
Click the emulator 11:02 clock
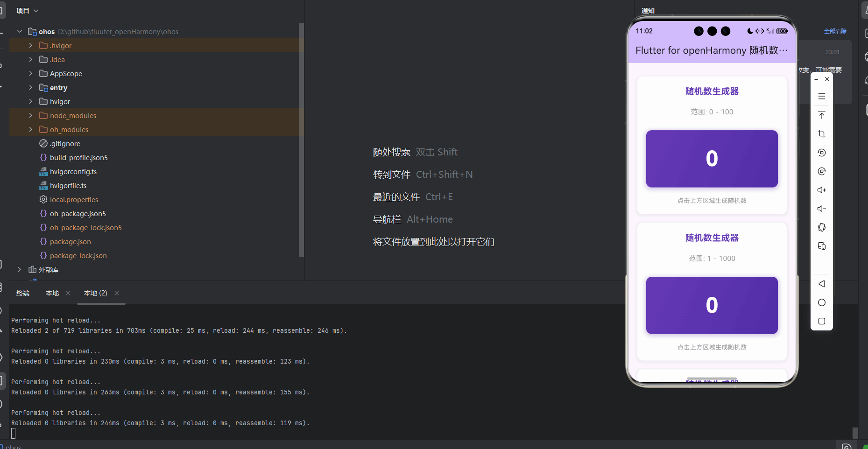(644, 31)
